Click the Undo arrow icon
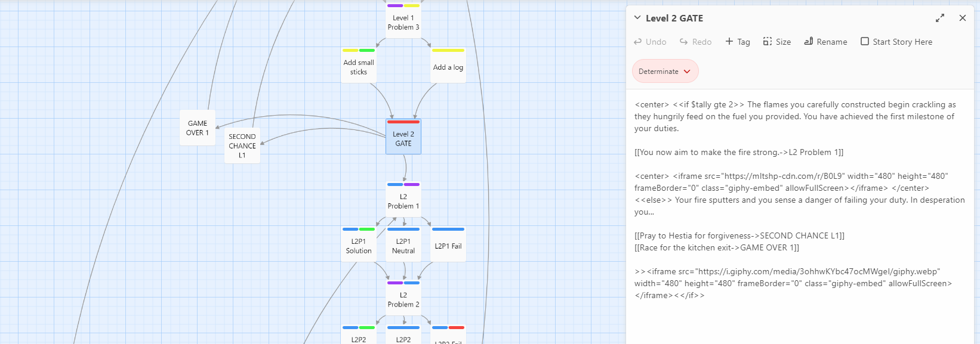This screenshot has height=344, width=980. [x=637, y=42]
